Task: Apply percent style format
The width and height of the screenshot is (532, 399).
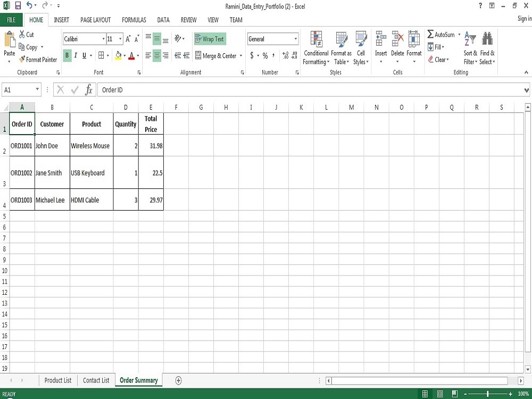Action: coord(265,56)
